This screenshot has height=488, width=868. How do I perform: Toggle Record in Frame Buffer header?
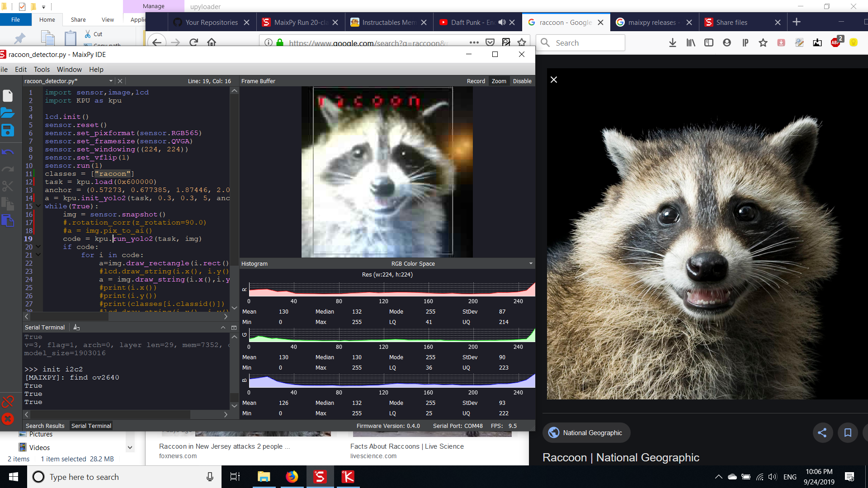(476, 81)
